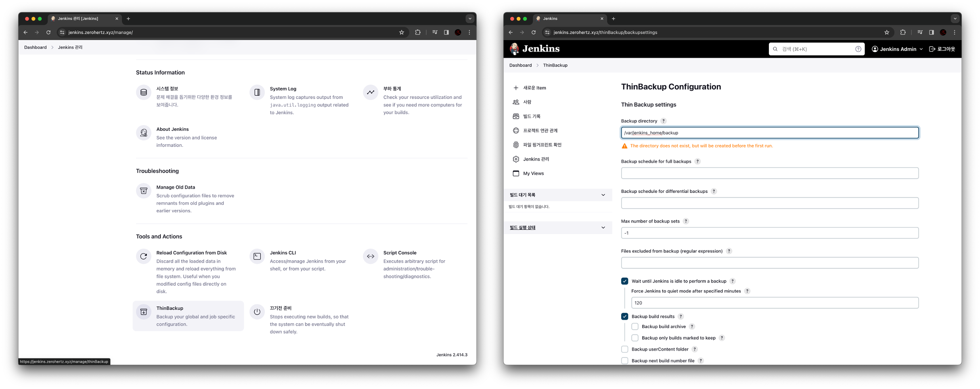Click the plus icon next to 새로운 Item

tap(516, 88)
